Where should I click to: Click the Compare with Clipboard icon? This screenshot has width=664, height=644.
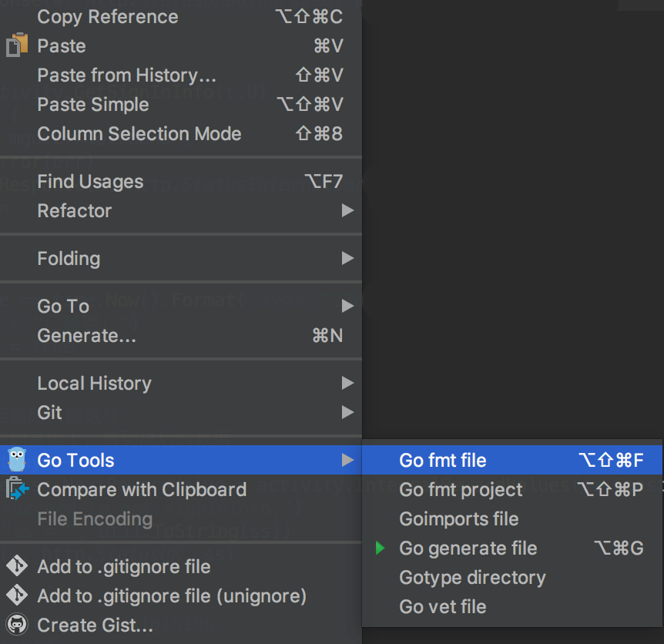tap(17, 489)
